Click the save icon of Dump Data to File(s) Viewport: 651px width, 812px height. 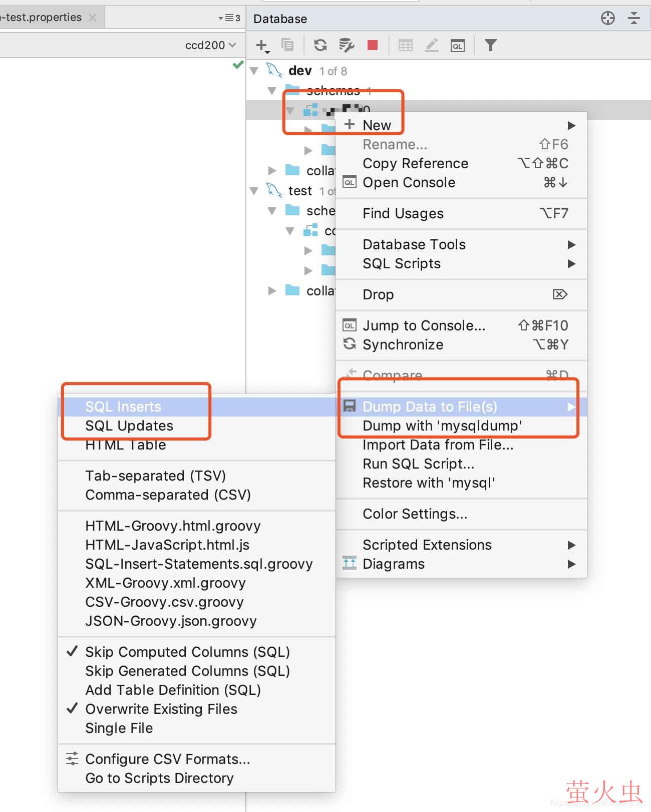(350, 406)
